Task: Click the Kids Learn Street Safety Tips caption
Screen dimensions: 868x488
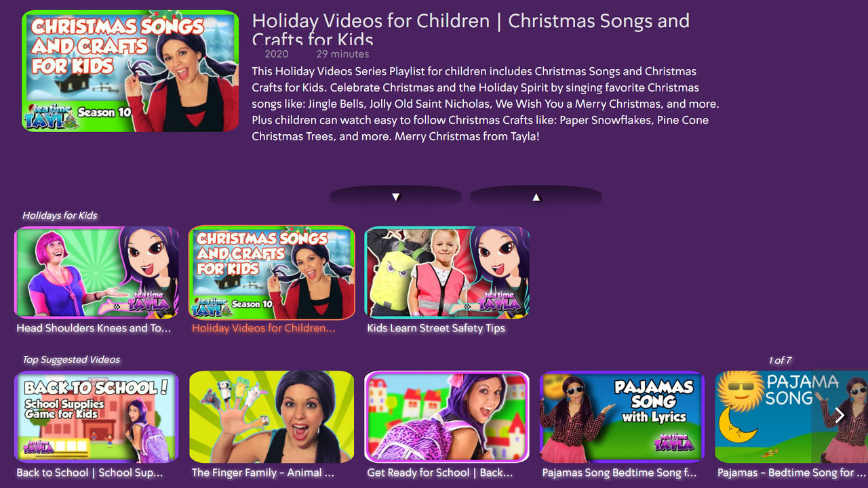Action: tap(436, 328)
